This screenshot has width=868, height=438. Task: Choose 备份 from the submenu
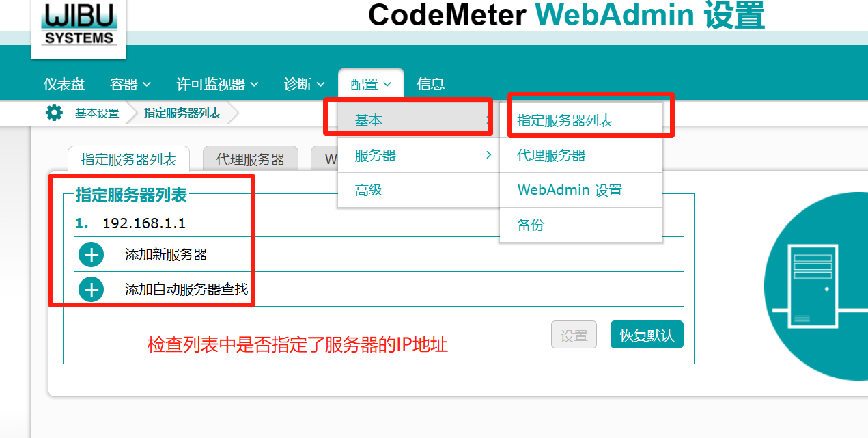tap(581, 225)
